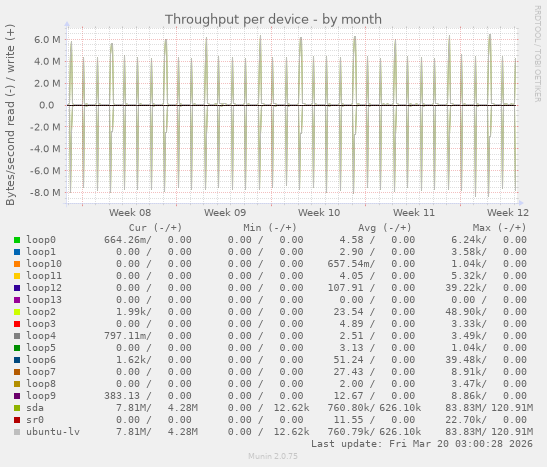Click the light gray ubuntu-lv swatch

tap(17, 432)
